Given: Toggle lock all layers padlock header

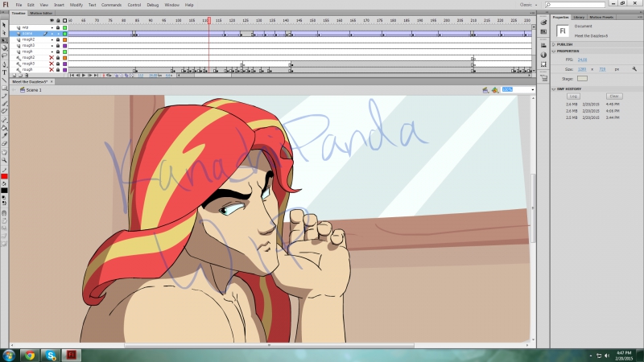Looking at the screenshot, I should 58,21.
